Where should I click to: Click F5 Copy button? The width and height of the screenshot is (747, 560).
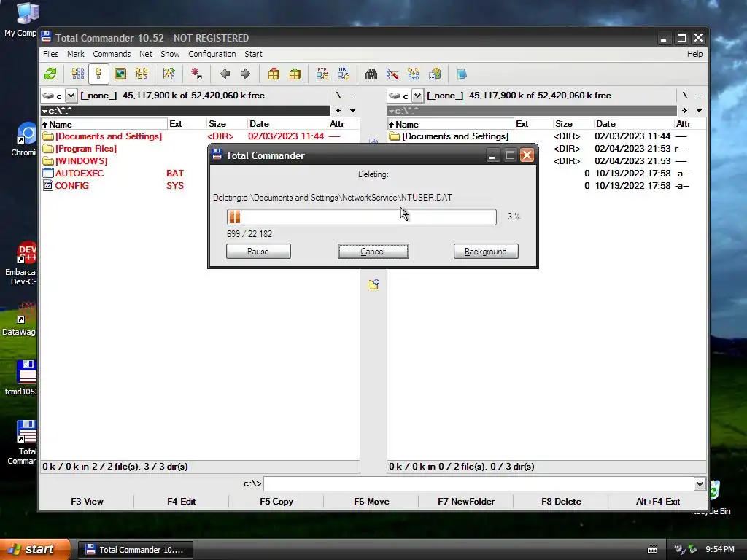pos(276,502)
